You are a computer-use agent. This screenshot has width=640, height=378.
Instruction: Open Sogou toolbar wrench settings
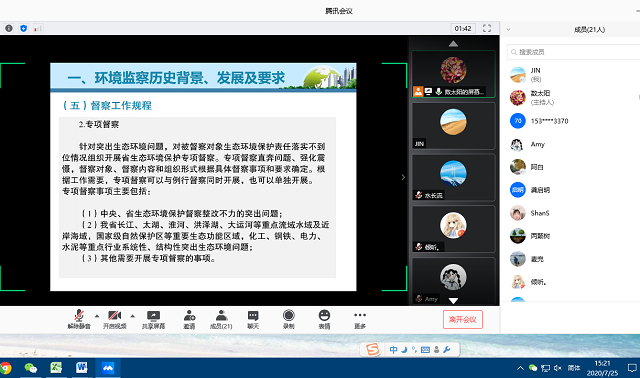click(447, 350)
